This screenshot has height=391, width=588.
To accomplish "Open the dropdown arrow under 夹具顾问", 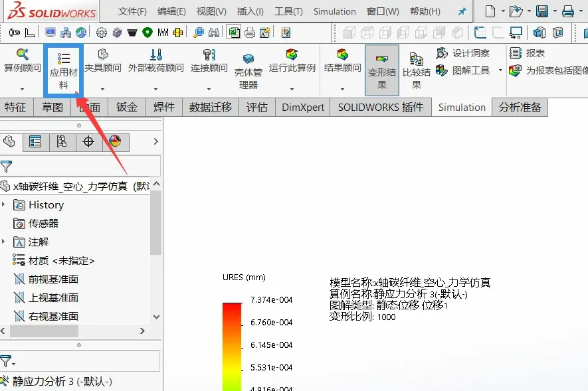I will 102,89.
